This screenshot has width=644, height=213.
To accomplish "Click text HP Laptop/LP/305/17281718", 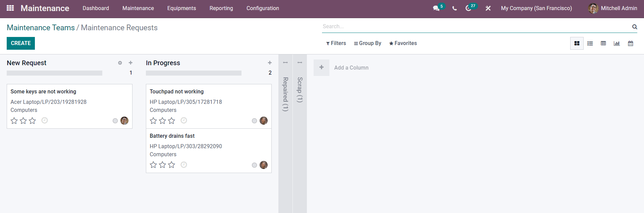I will (186, 102).
